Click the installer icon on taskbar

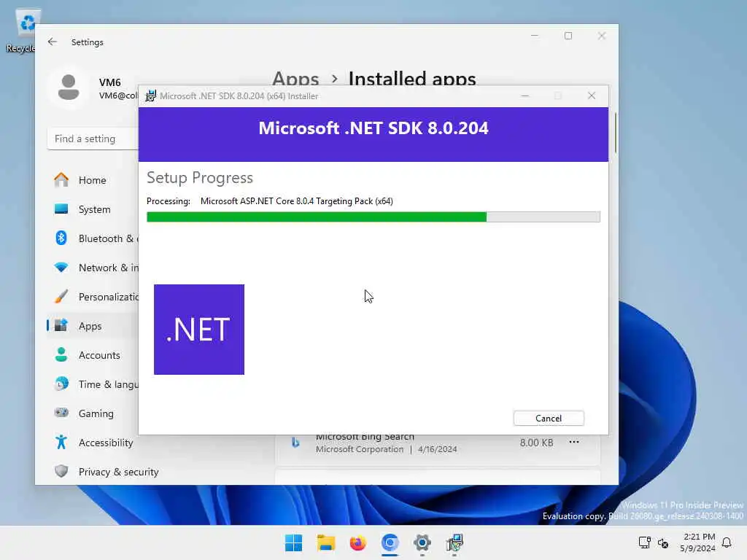454,542
